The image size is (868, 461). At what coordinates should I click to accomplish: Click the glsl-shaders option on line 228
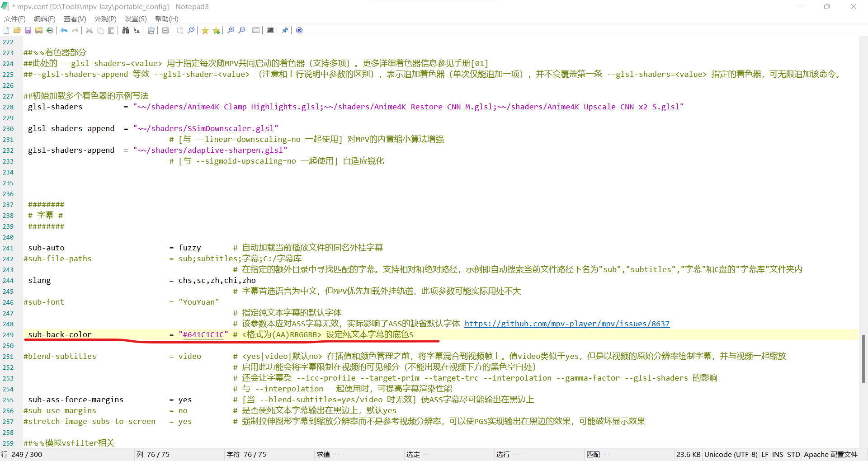point(55,107)
